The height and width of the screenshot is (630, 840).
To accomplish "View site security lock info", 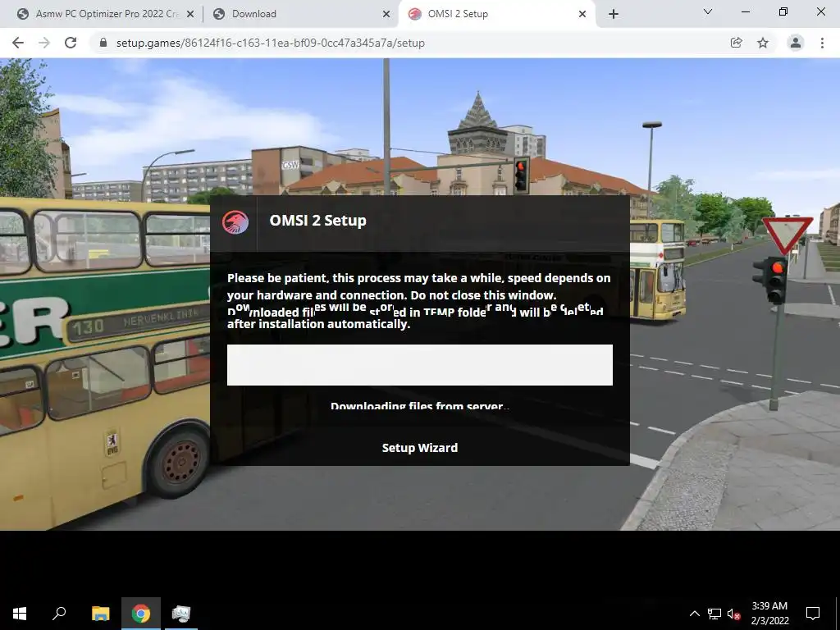I will (103, 43).
